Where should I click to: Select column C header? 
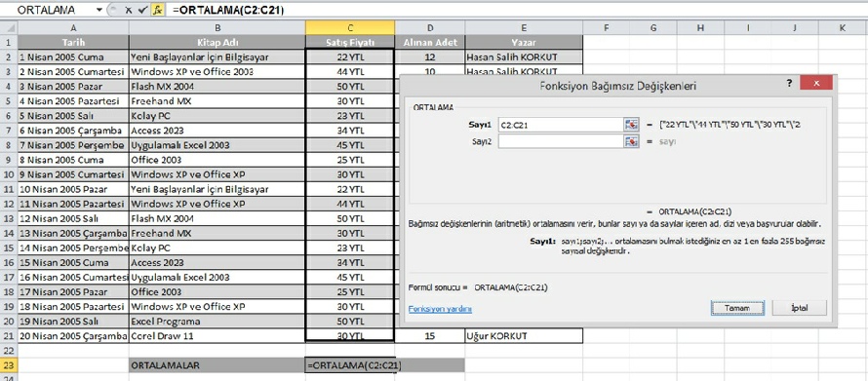[350, 27]
